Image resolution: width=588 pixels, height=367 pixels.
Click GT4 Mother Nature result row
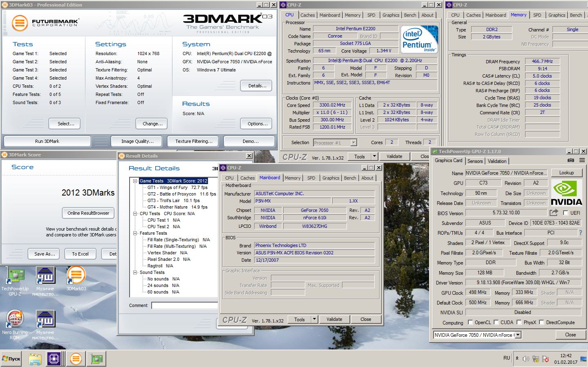177,207
